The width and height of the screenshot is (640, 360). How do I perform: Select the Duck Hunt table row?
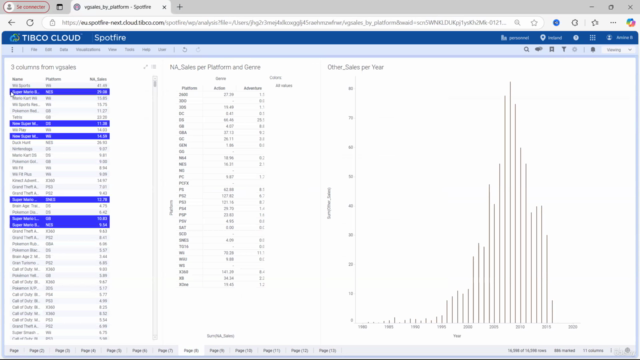point(60,143)
